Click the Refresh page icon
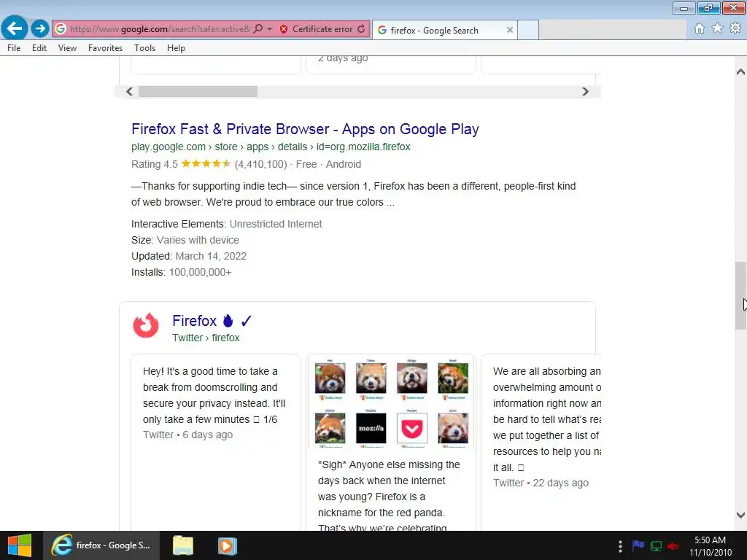Image resolution: width=747 pixels, height=560 pixels. [x=362, y=28]
